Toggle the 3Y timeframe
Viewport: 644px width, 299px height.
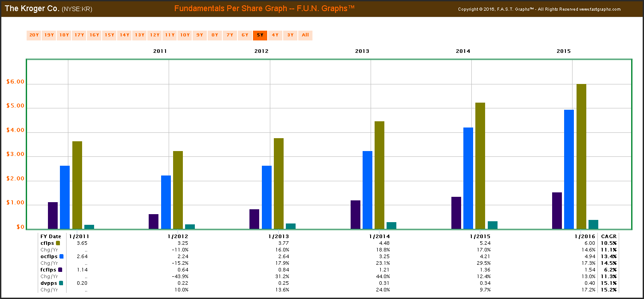click(290, 35)
